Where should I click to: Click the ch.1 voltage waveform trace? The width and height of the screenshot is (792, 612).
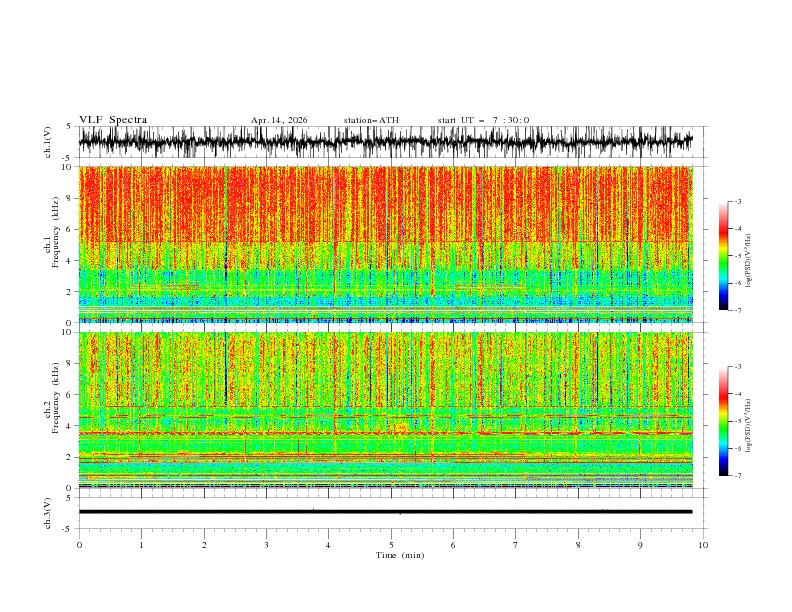pyautogui.click(x=385, y=142)
